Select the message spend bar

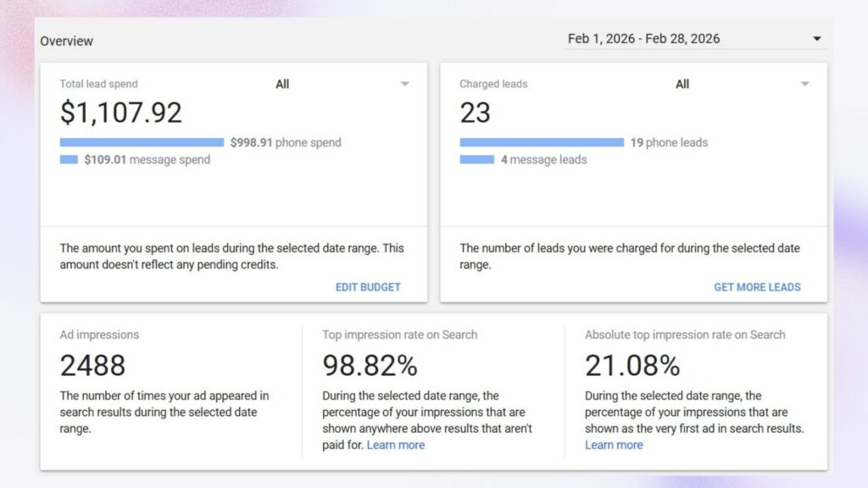[x=68, y=159]
